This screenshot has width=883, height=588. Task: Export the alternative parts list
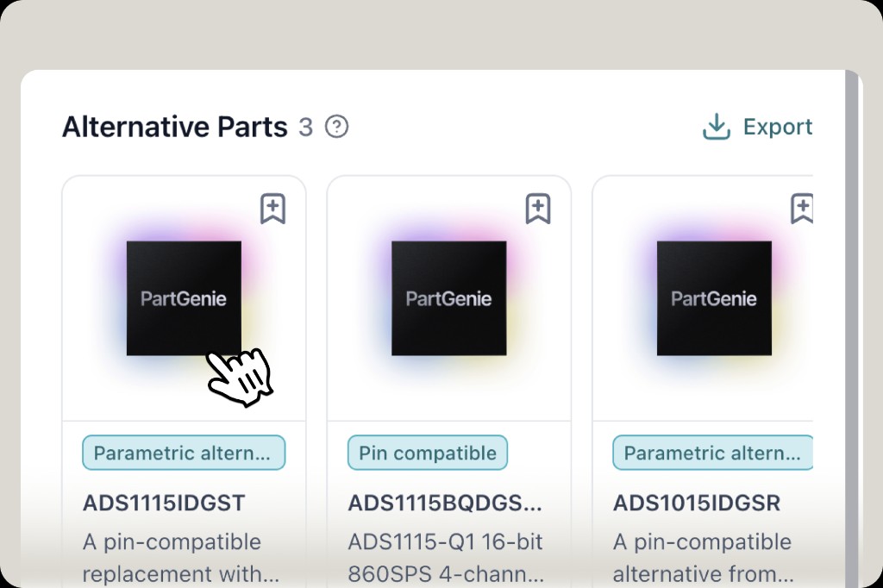(x=757, y=126)
